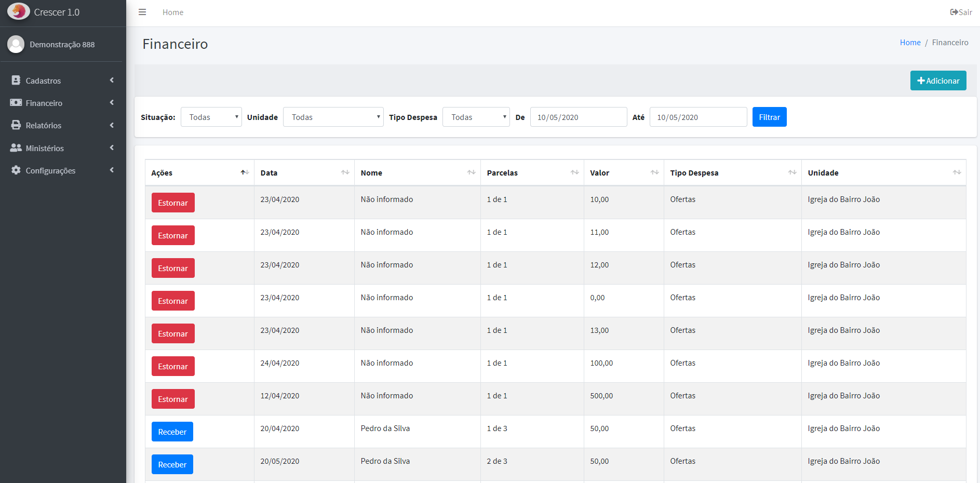
Task: Open the Ministérios sidebar menu
Action: tap(62, 148)
